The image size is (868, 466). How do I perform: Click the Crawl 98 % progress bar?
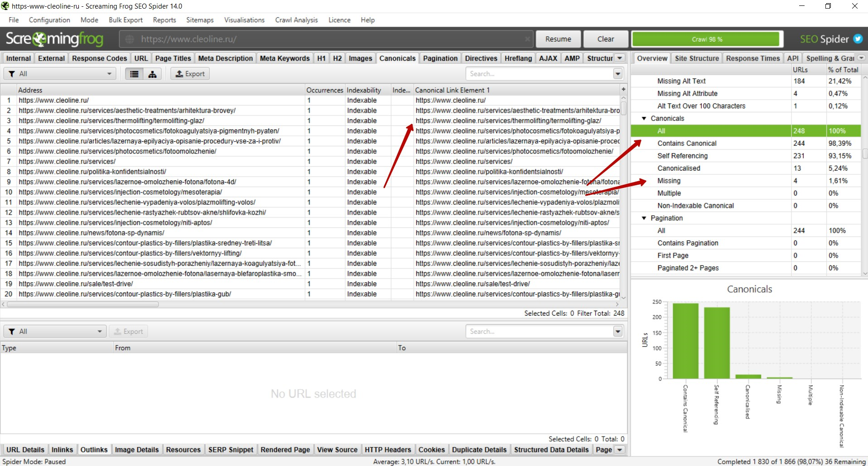707,39
